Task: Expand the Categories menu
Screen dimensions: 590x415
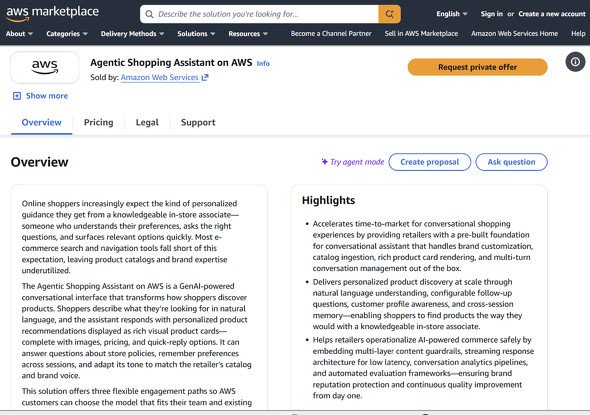Action: pyautogui.click(x=67, y=34)
